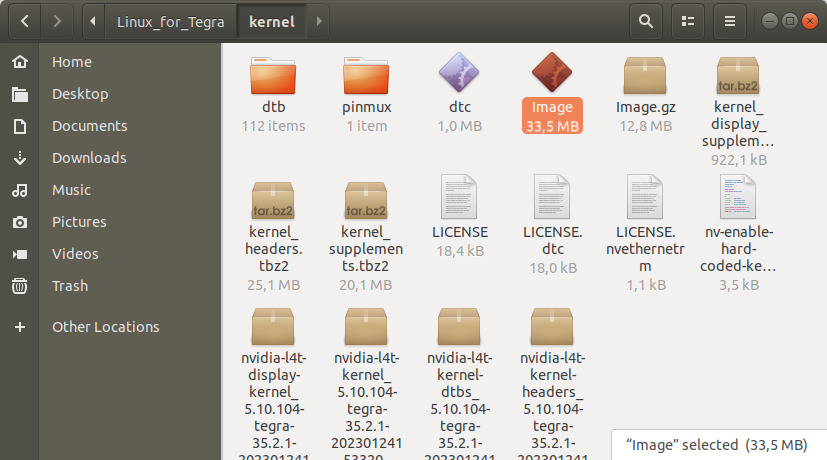
Task: Click the pinmux folder name
Action: coord(367,107)
